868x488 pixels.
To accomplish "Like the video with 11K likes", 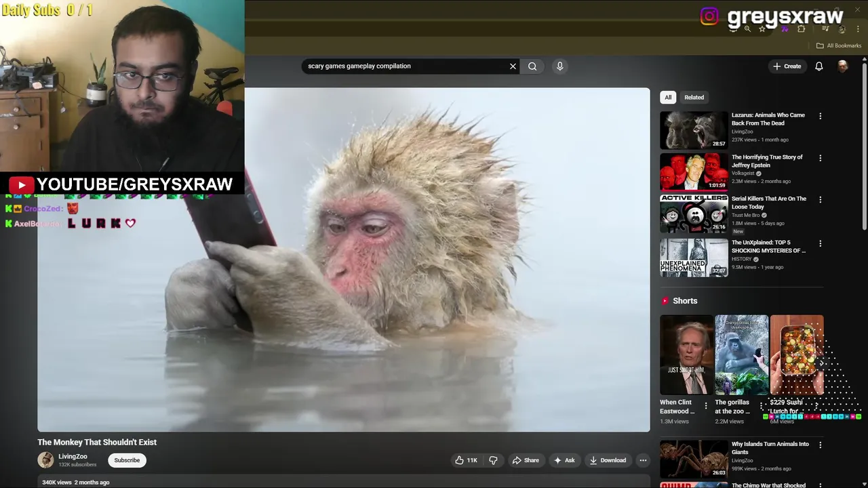I will (466, 460).
